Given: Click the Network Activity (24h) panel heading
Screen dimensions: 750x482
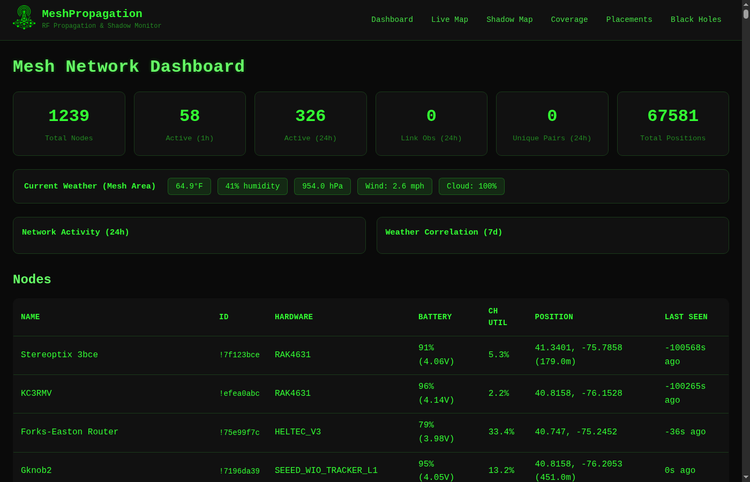Looking at the screenshot, I should [76, 232].
